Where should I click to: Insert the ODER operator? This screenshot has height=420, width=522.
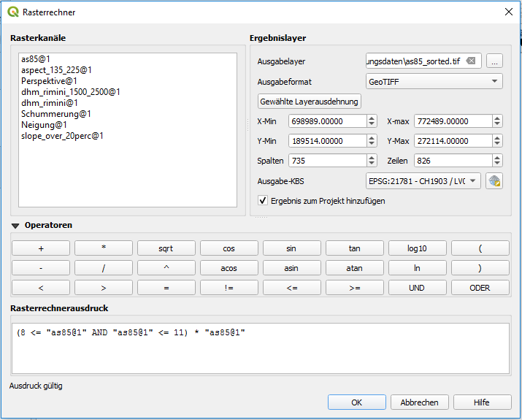coord(480,288)
